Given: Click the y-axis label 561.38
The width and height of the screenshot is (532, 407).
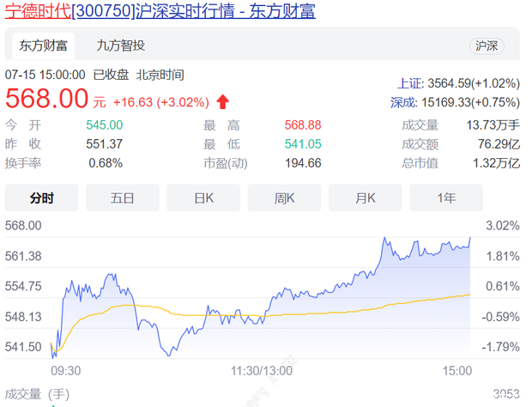Looking at the screenshot, I should pos(23,256).
